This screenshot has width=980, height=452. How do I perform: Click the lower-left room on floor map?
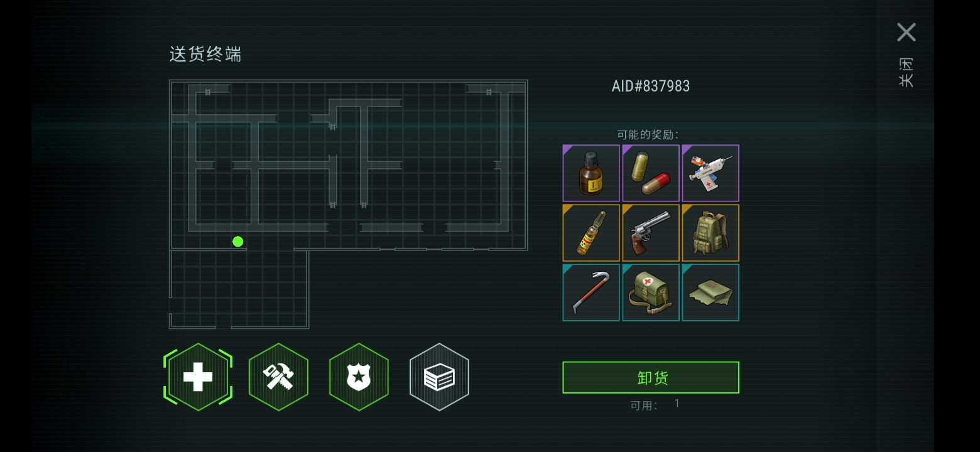click(239, 289)
